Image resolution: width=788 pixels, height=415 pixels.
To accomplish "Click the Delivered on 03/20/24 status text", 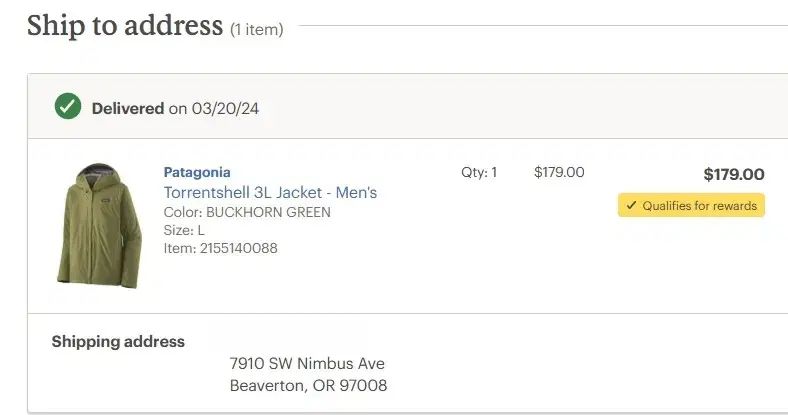I will tap(175, 108).
